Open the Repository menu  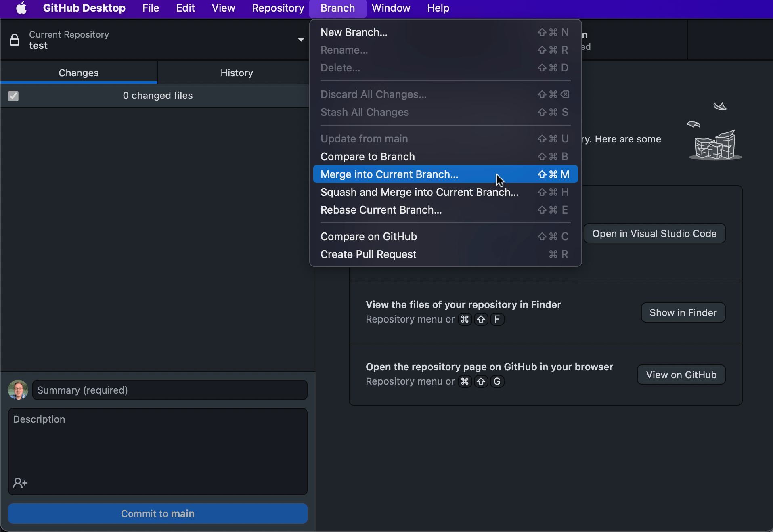click(277, 8)
